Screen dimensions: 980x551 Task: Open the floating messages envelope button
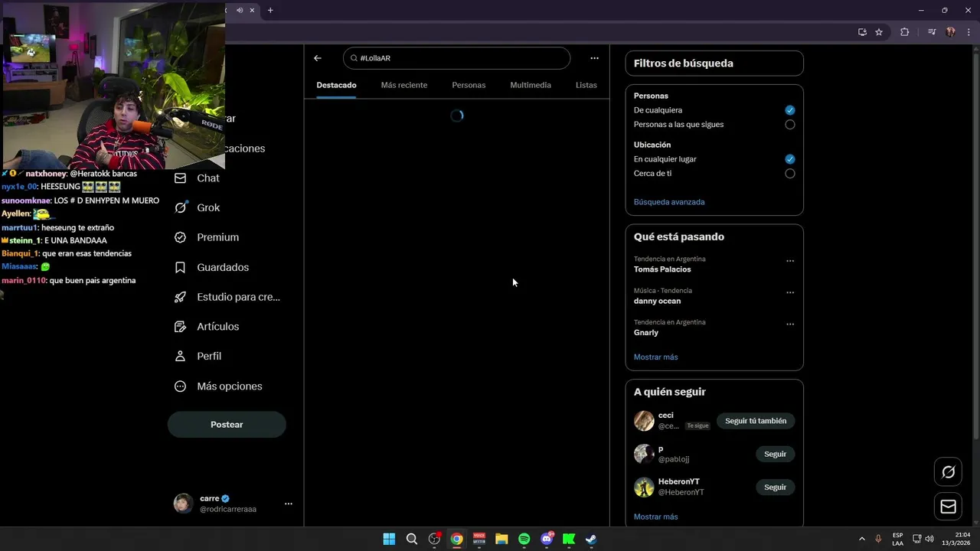tap(948, 507)
